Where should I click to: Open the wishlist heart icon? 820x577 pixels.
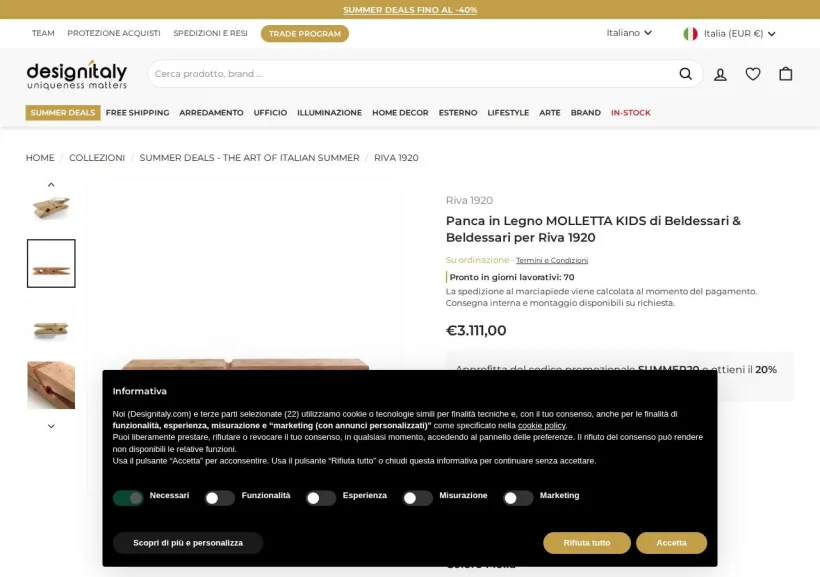753,74
